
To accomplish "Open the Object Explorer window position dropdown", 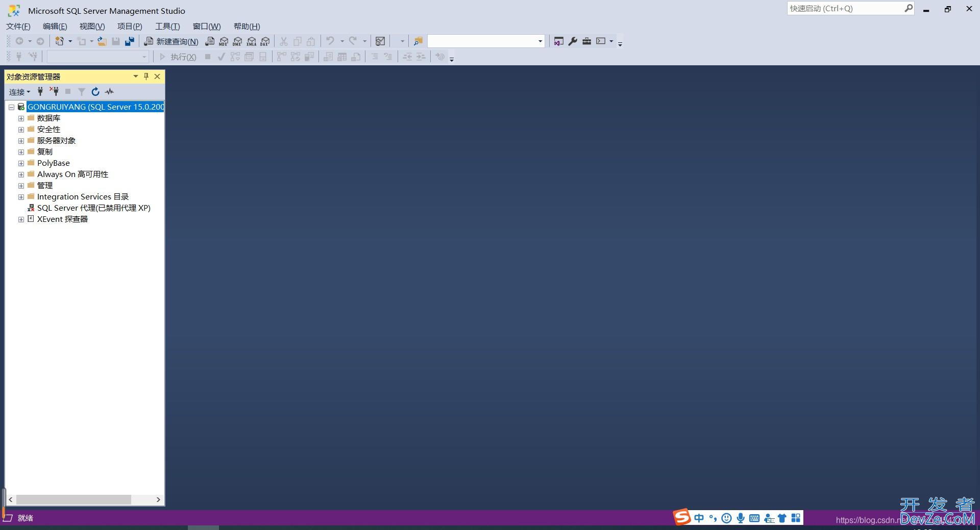I will pyautogui.click(x=136, y=77).
